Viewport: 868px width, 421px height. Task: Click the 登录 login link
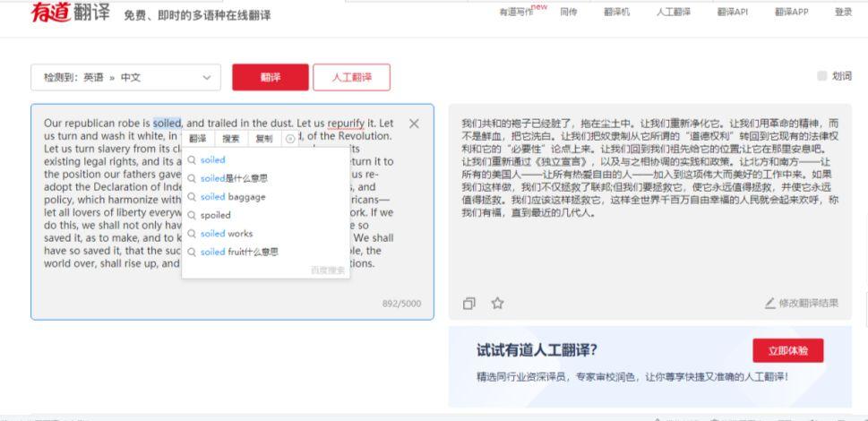843,13
